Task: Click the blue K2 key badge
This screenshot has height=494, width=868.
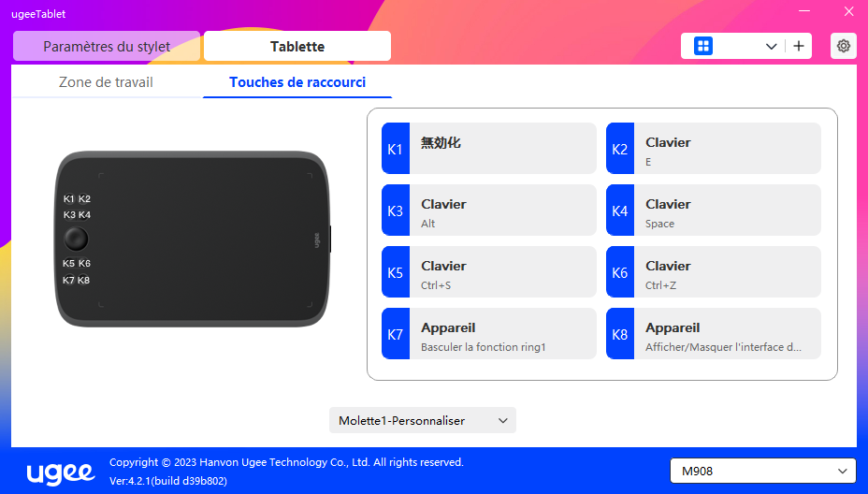Action: click(x=619, y=149)
